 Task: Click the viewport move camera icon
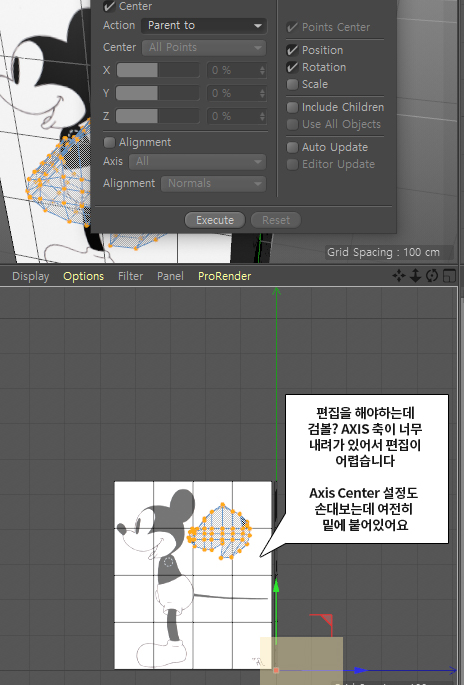point(398,276)
